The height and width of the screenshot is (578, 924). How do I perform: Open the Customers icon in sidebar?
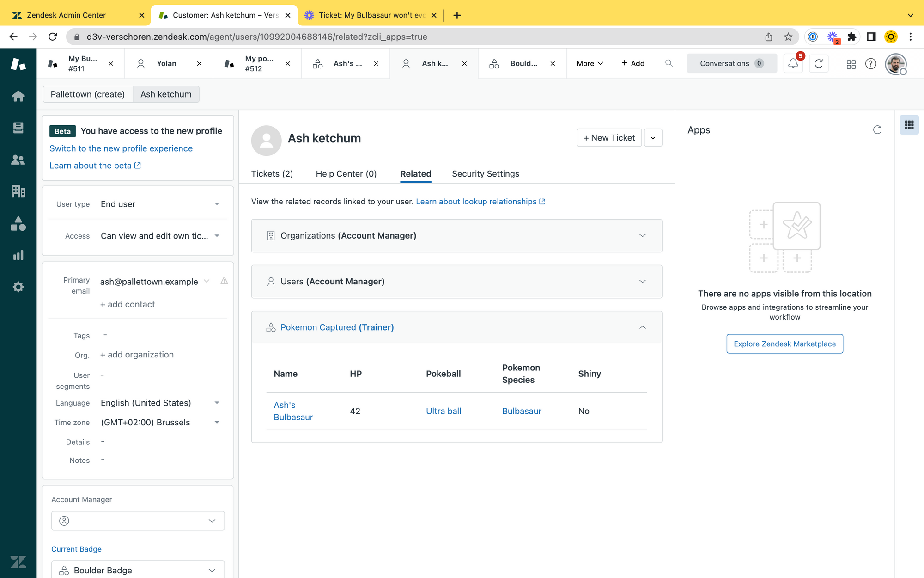18,160
